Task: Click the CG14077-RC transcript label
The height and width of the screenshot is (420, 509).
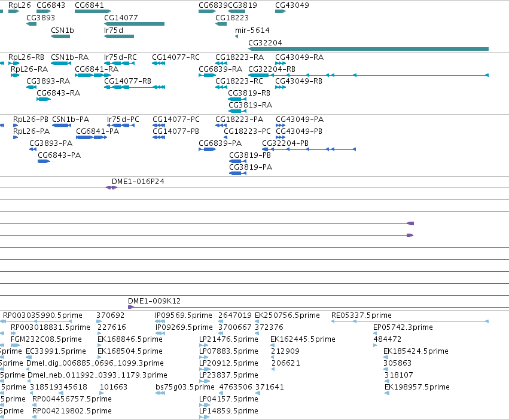Action: pyautogui.click(x=176, y=57)
